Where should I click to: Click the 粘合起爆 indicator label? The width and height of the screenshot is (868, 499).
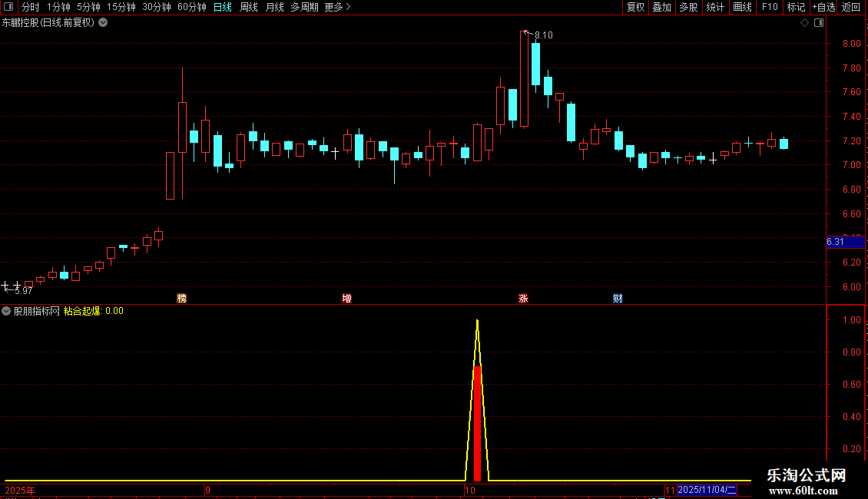click(82, 311)
